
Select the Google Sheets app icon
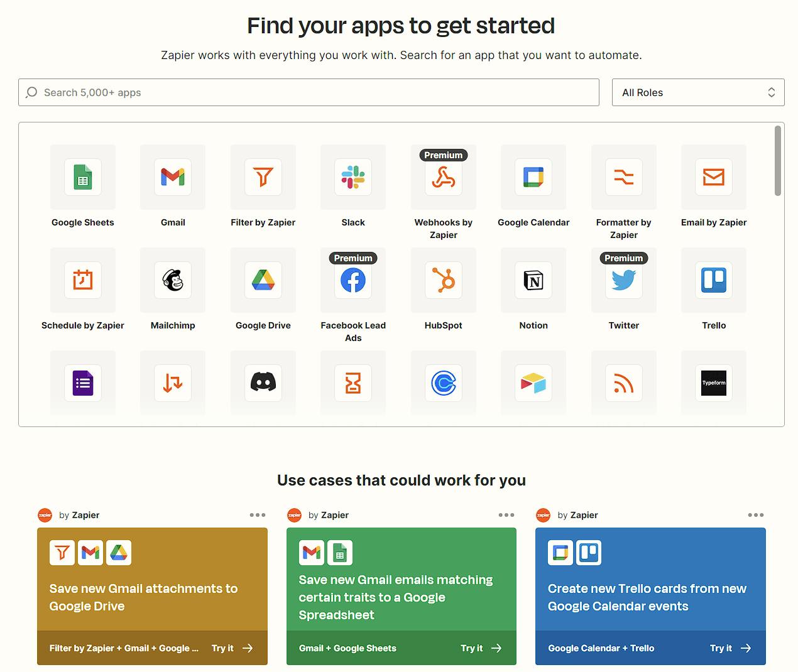[x=83, y=177]
